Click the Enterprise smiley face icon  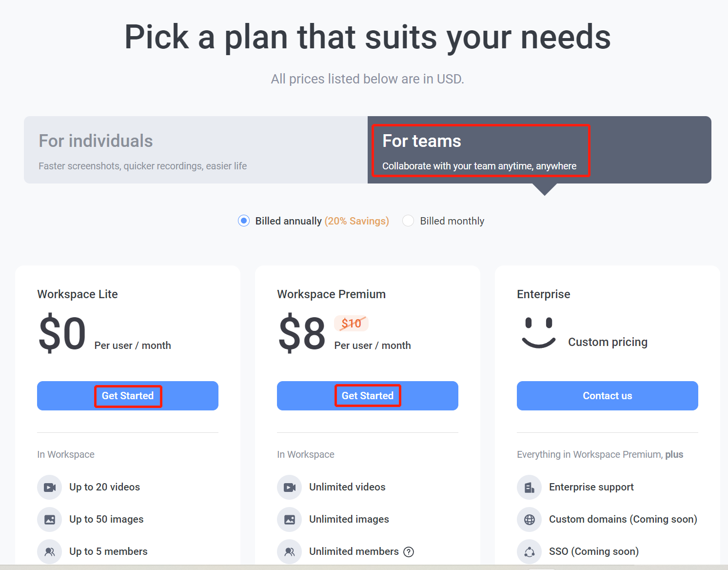pos(538,333)
